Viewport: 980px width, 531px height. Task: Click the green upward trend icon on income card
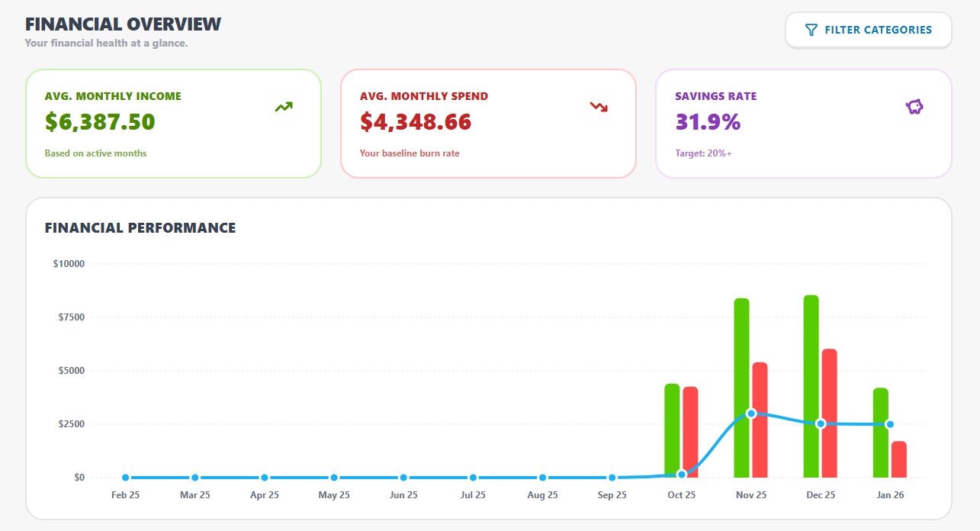(x=282, y=107)
